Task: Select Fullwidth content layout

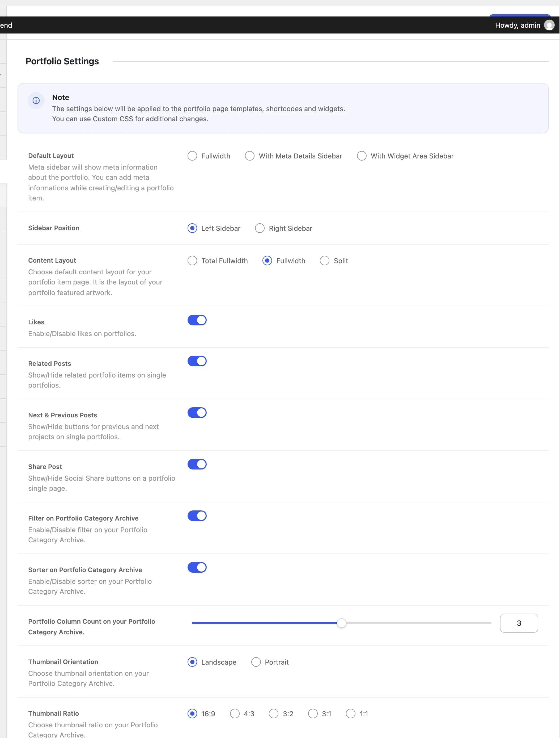Action: [x=267, y=261]
